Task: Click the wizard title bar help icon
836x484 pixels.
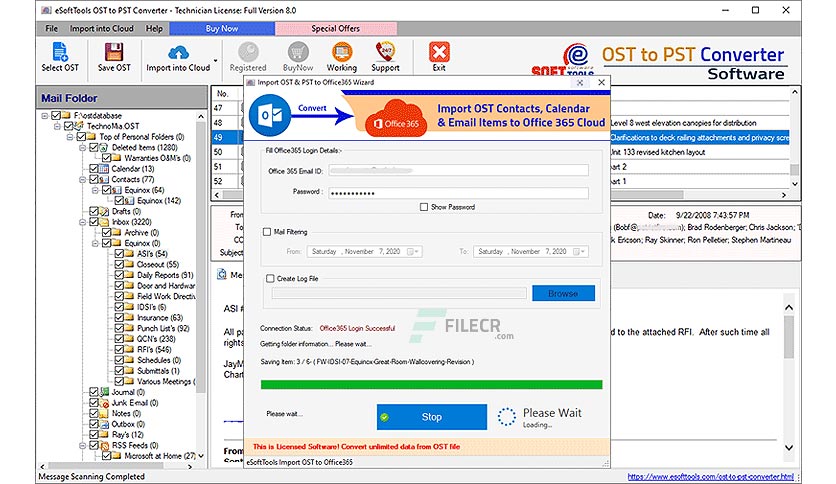Action: 580,83
